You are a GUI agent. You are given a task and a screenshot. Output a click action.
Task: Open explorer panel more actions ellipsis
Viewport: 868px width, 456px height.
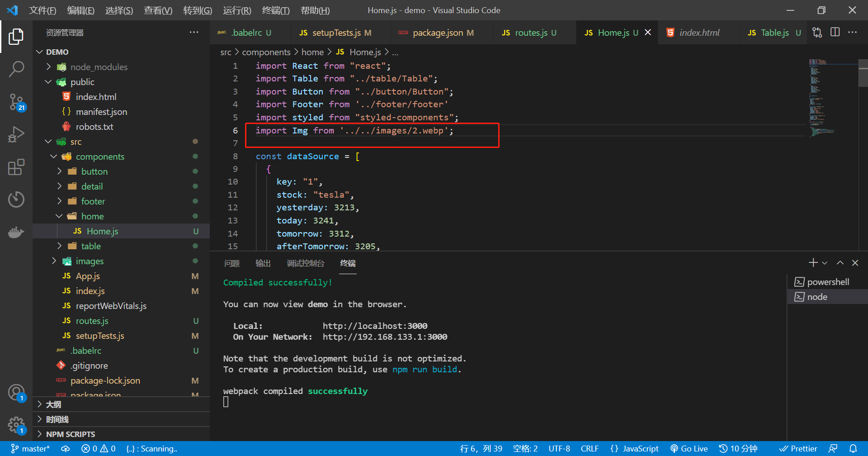coord(194,33)
